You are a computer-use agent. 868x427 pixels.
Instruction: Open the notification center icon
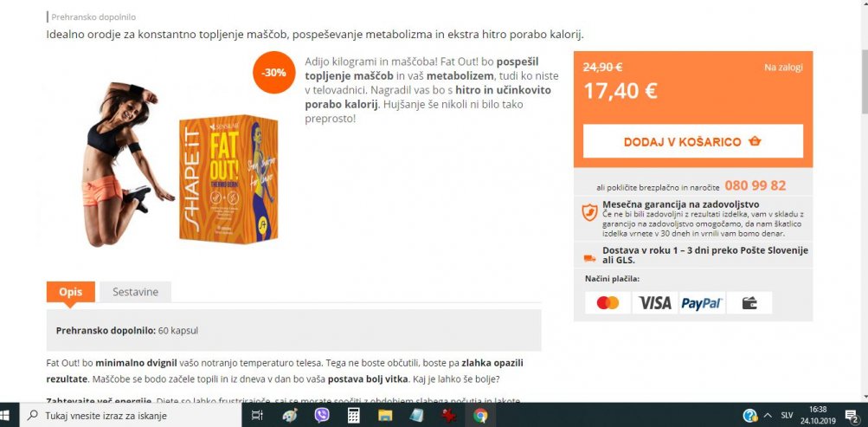pos(852,416)
